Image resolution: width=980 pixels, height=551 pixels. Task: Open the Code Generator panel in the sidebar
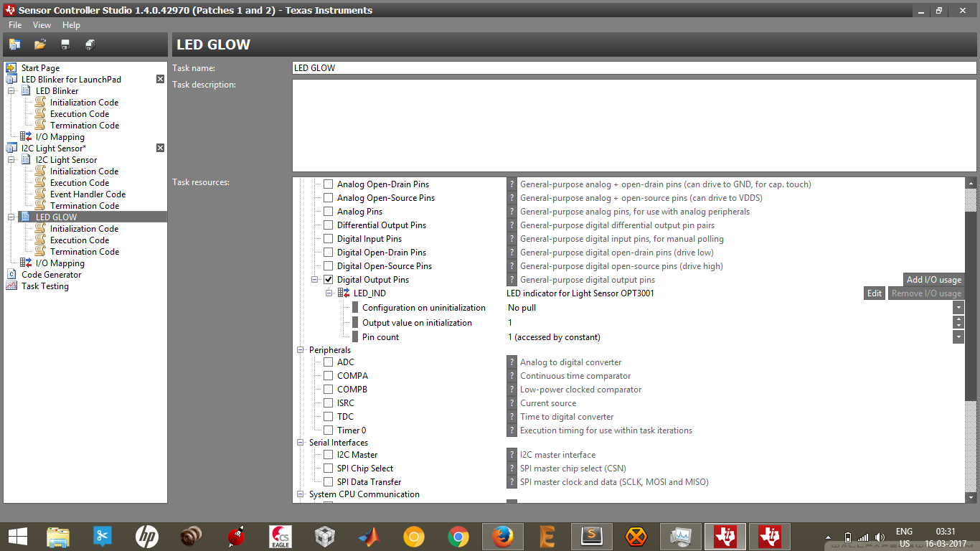coord(50,274)
